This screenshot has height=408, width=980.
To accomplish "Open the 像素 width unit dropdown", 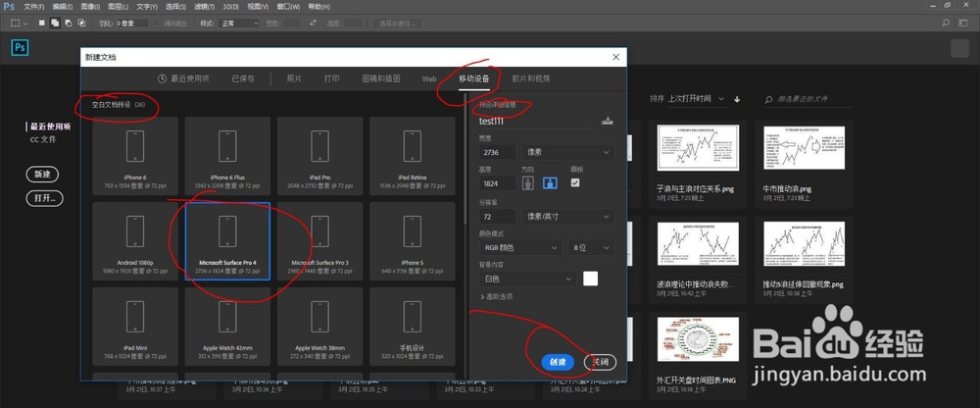I will [x=567, y=152].
